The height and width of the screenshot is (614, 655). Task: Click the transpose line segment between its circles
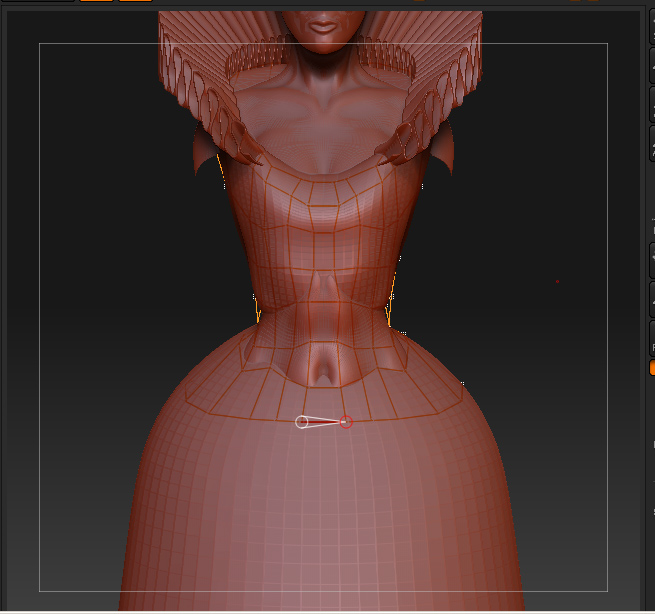click(x=324, y=422)
